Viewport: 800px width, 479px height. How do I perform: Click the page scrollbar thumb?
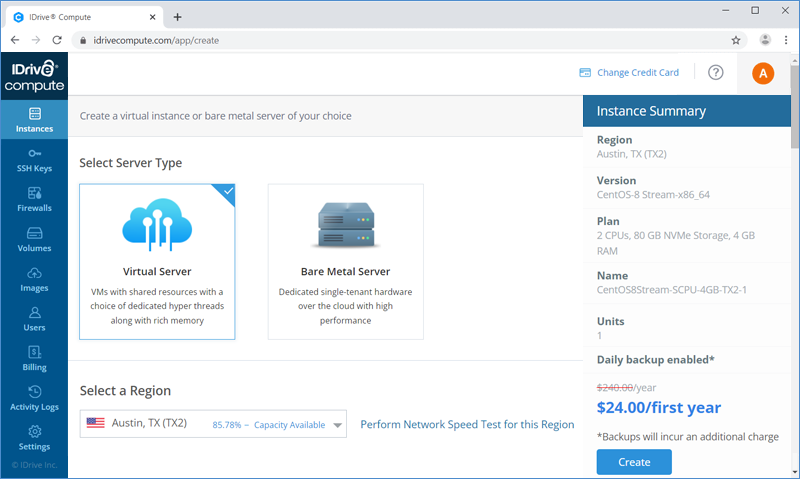click(795, 109)
